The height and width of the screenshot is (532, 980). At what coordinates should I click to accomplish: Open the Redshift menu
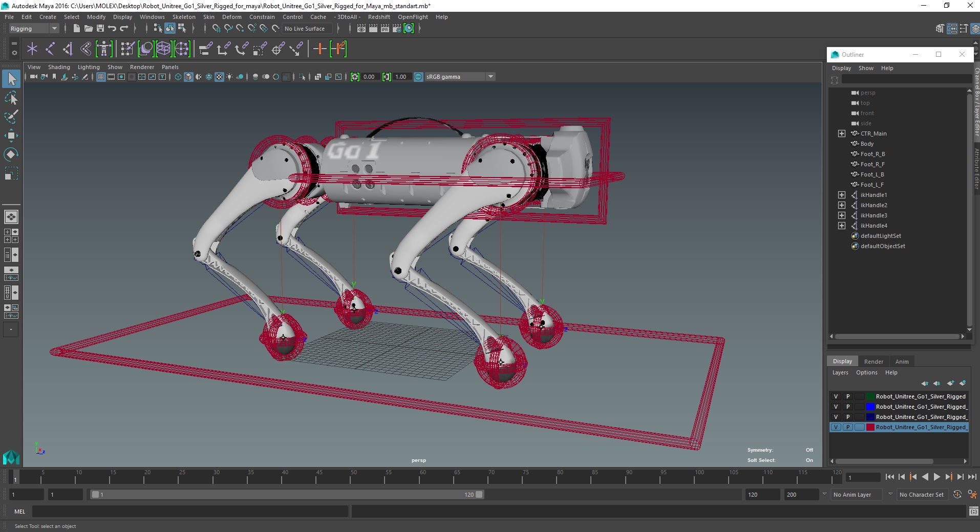[379, 17]
